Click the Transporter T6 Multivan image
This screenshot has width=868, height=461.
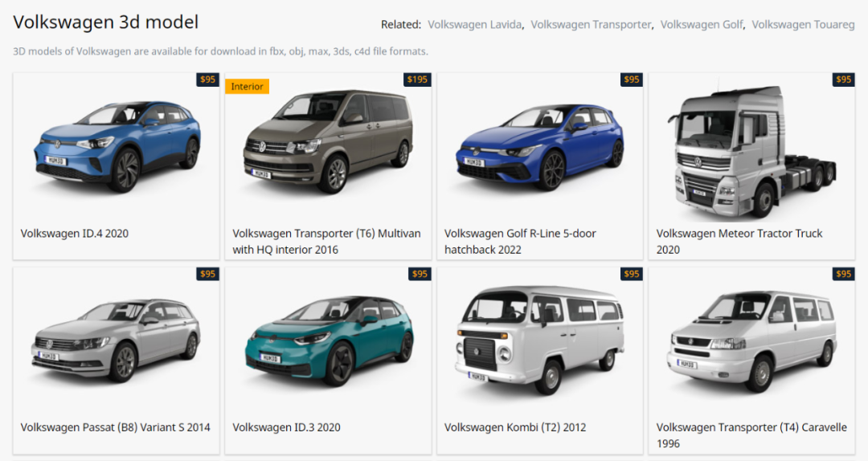pos(328,141)
